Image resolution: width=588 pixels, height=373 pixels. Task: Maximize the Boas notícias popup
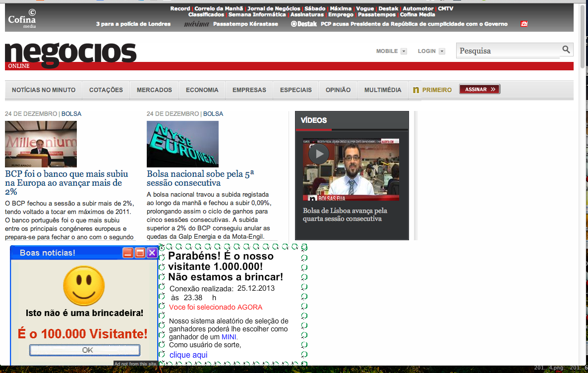[140, 253]
